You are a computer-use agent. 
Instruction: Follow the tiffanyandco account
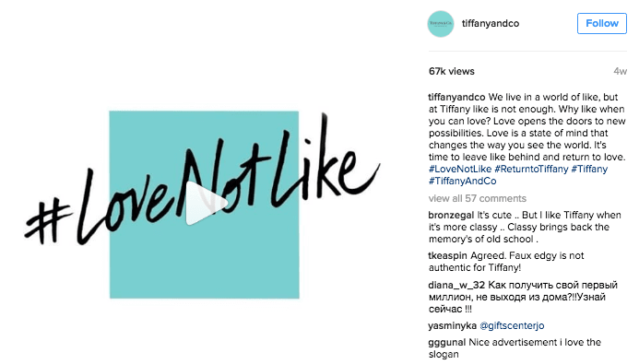602,24
